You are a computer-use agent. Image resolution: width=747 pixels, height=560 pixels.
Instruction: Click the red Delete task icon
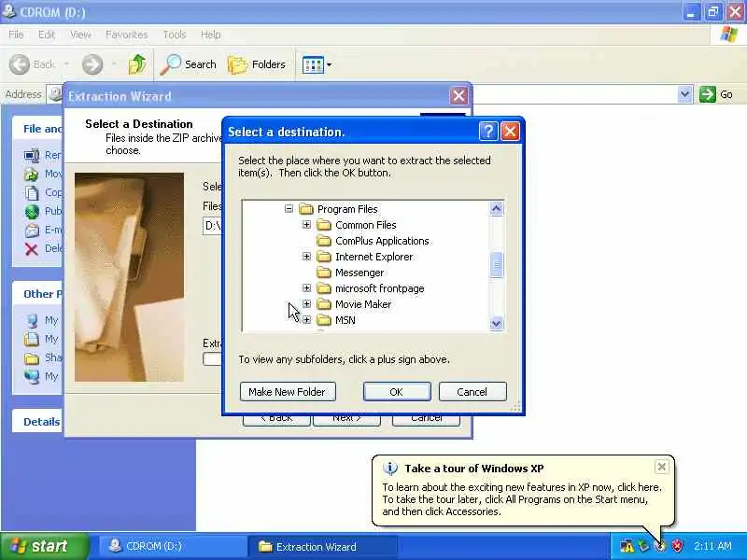coord(32,248)
